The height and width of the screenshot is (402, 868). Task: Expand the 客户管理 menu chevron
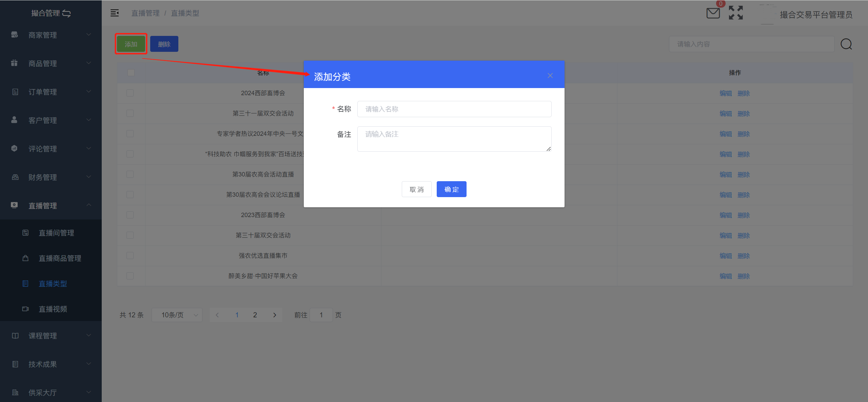[88, 120]
